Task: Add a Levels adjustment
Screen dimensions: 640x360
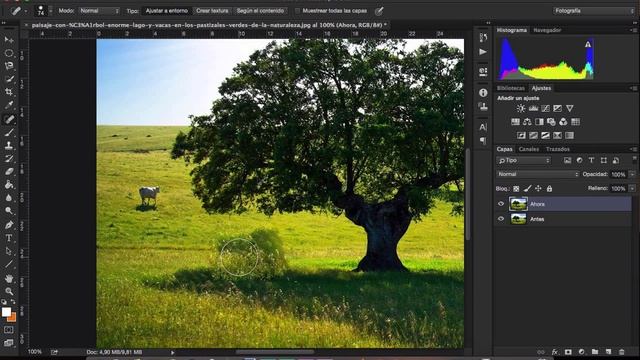Action: pos(533,109)
